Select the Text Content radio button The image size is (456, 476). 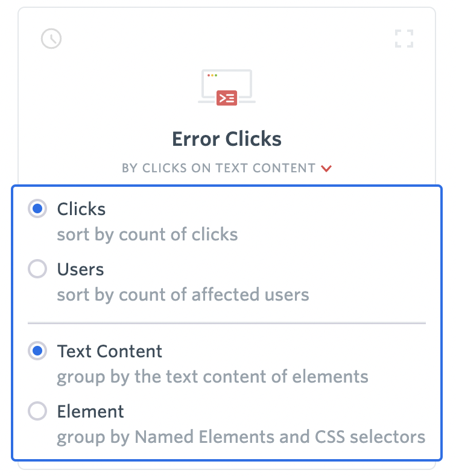[37, 351]
